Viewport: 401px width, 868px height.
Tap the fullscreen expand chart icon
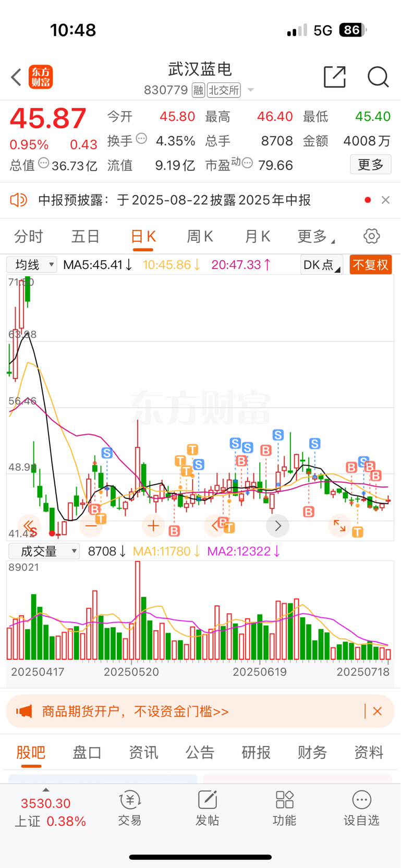point(339,525)
